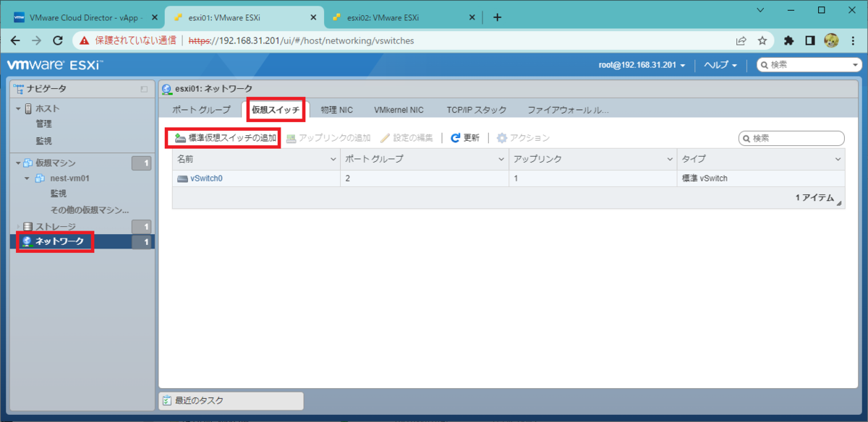Screen dimensions: 868x422
Task: Click the browser forward arrow
Action: tap(36, 40)
